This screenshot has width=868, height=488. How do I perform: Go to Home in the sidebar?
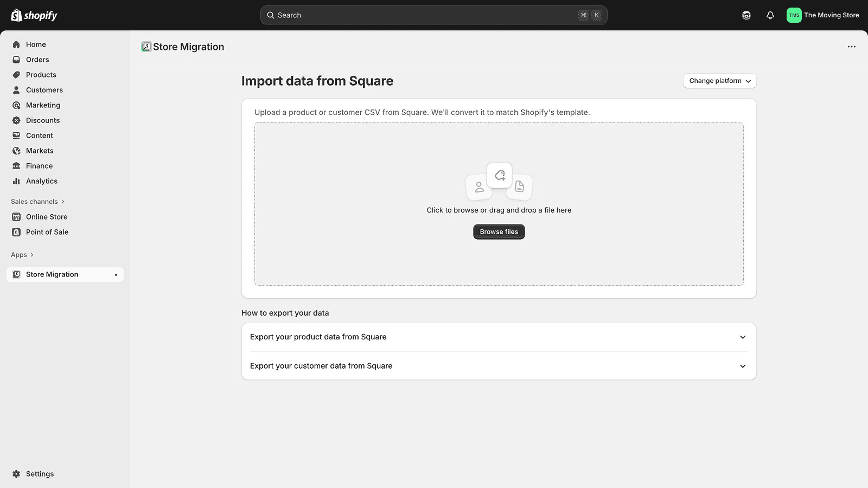click(x=65, y=44)
